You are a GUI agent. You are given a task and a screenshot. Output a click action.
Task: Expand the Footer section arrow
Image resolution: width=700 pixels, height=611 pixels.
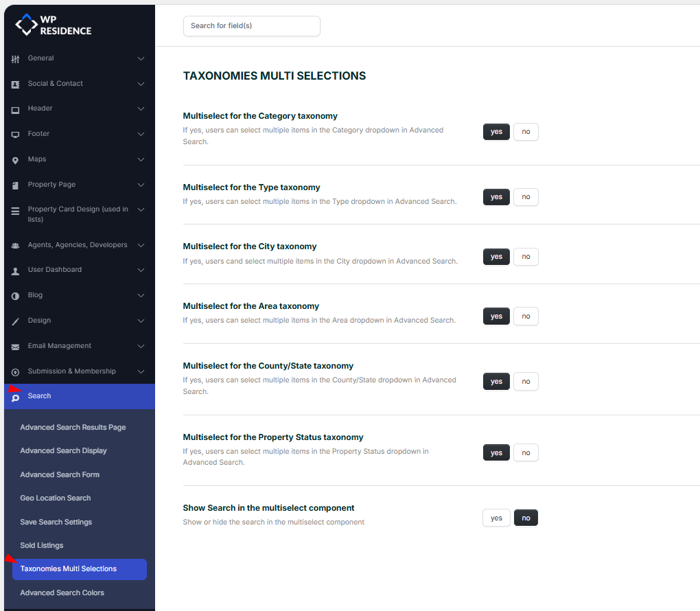click(x=141, y=134)
